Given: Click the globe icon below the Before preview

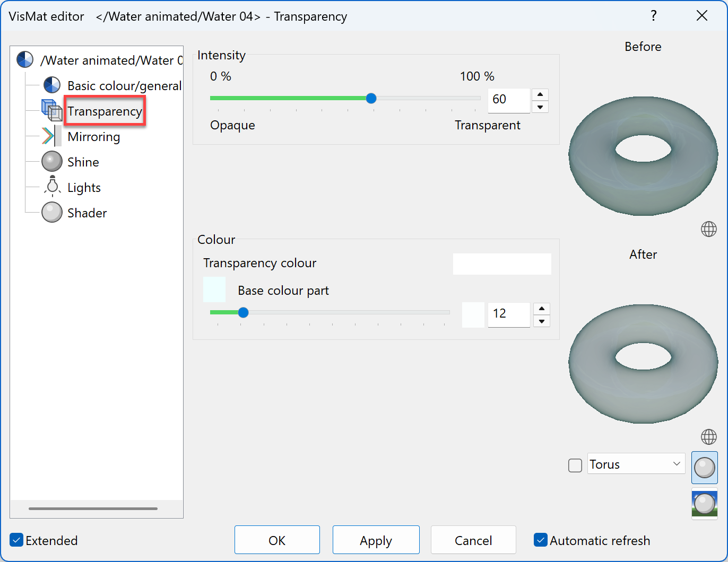Looking at the screenshot, I should coord(709,229).
